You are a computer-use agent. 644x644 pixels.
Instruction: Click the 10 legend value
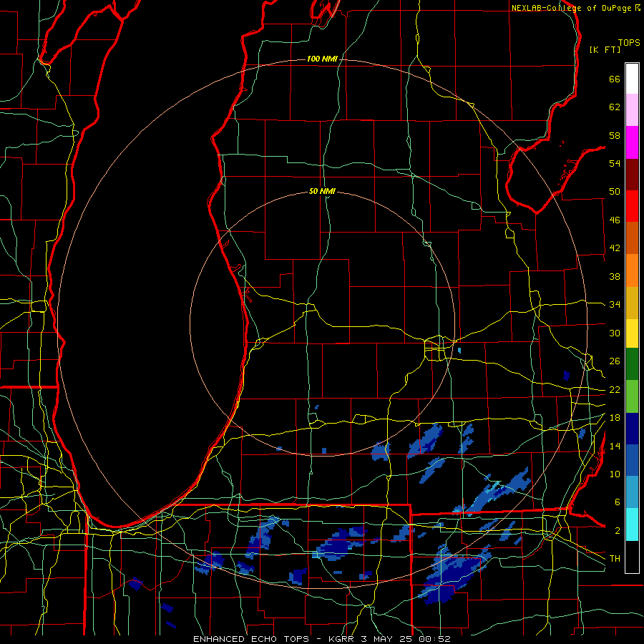tap(615, 474)
